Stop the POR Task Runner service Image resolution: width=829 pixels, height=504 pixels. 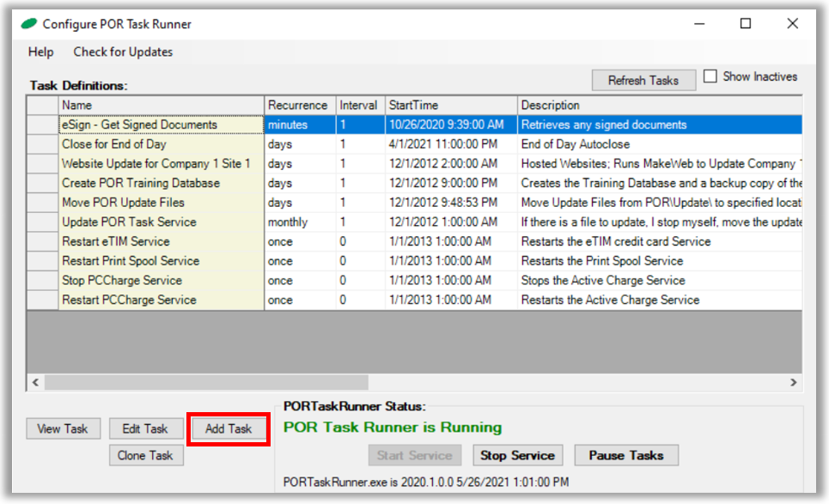tap(516, 455)
